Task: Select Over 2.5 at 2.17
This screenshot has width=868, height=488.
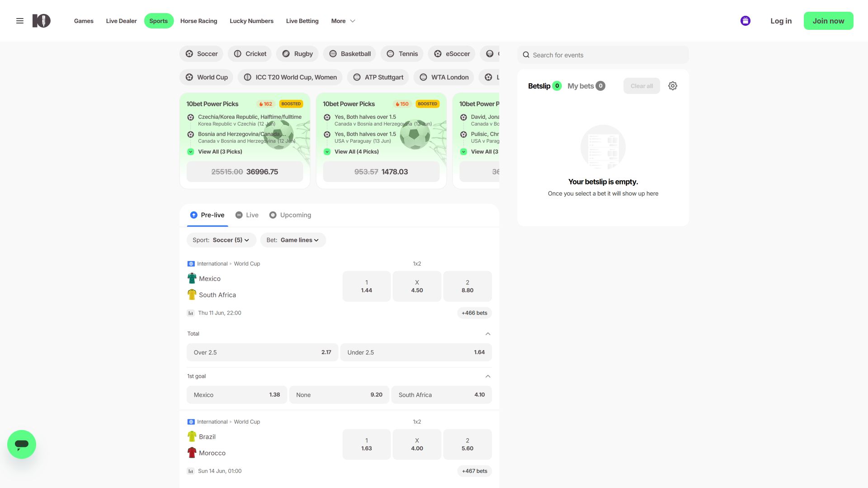Action: point(262,352)
